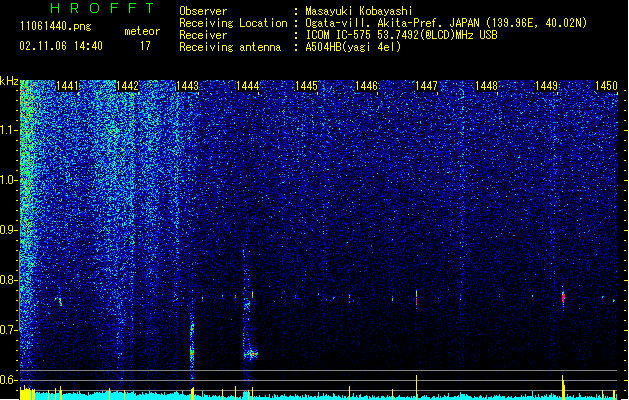Click the Receiving Location label
This screenshot has width=629, height=400.
pyautogui.click(x=233, y=23)
